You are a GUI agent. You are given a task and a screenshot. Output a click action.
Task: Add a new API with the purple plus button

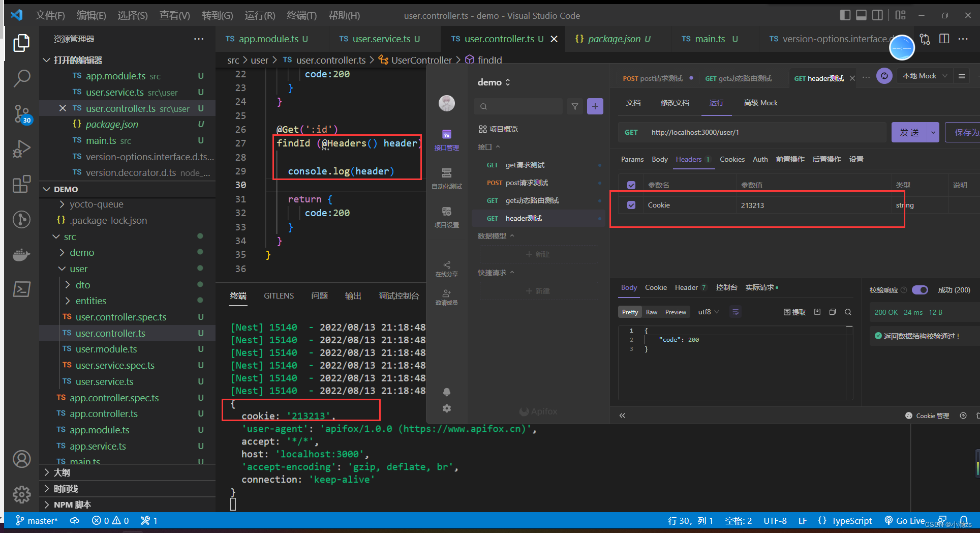pyautogui.click(x=595, y=106)
